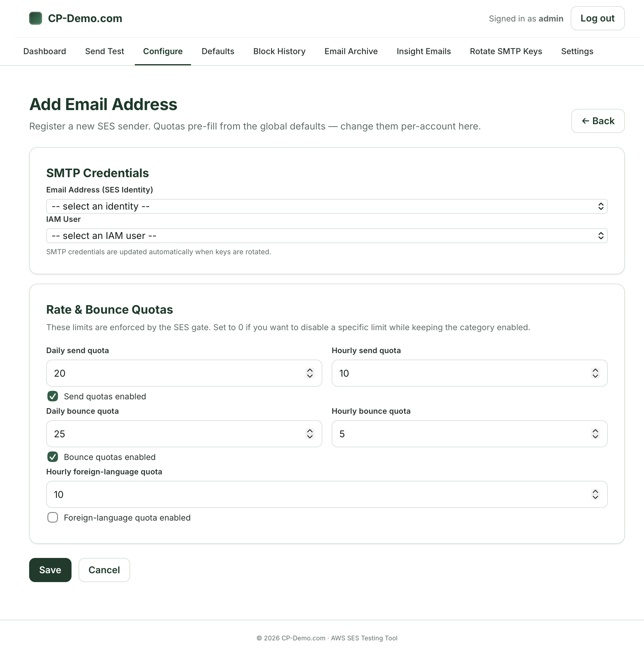Click the Log out button

597,19
